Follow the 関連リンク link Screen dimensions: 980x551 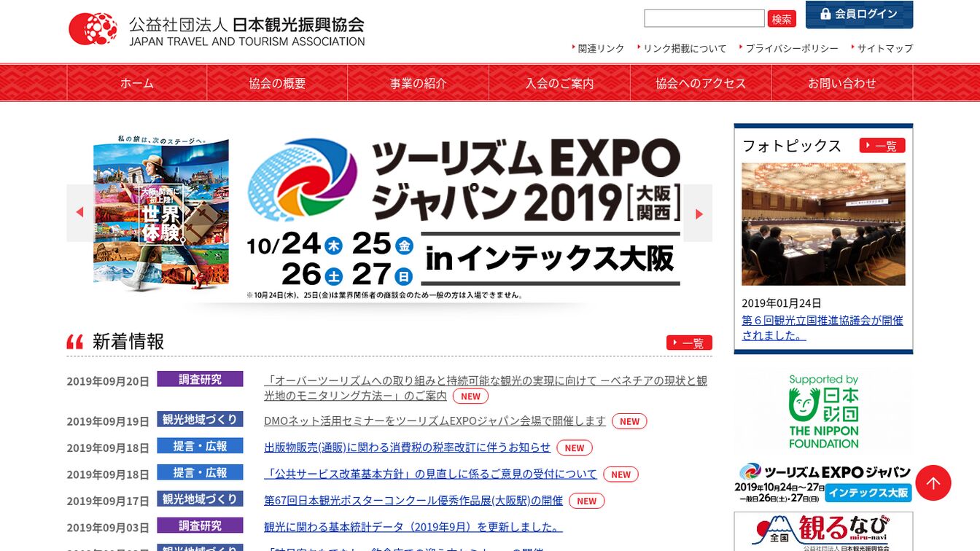coord(601,48)
